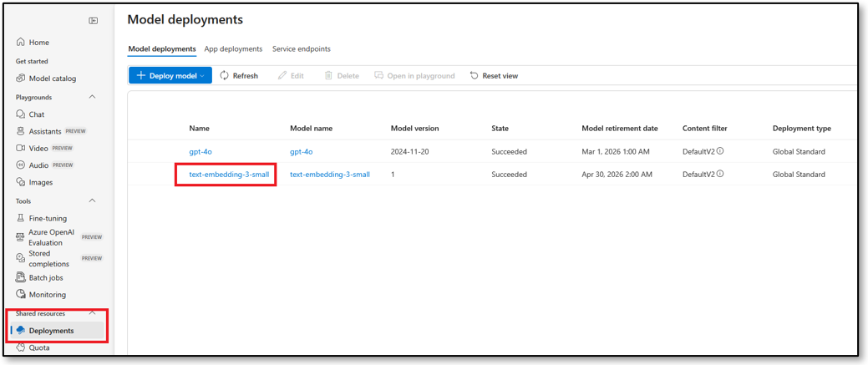Show info for text-embedding-3-small DefaultV2 filter

click(721, 174)
